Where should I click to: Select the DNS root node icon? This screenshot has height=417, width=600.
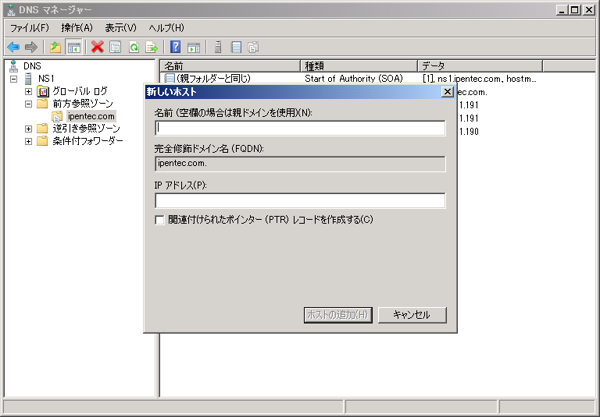14,66
